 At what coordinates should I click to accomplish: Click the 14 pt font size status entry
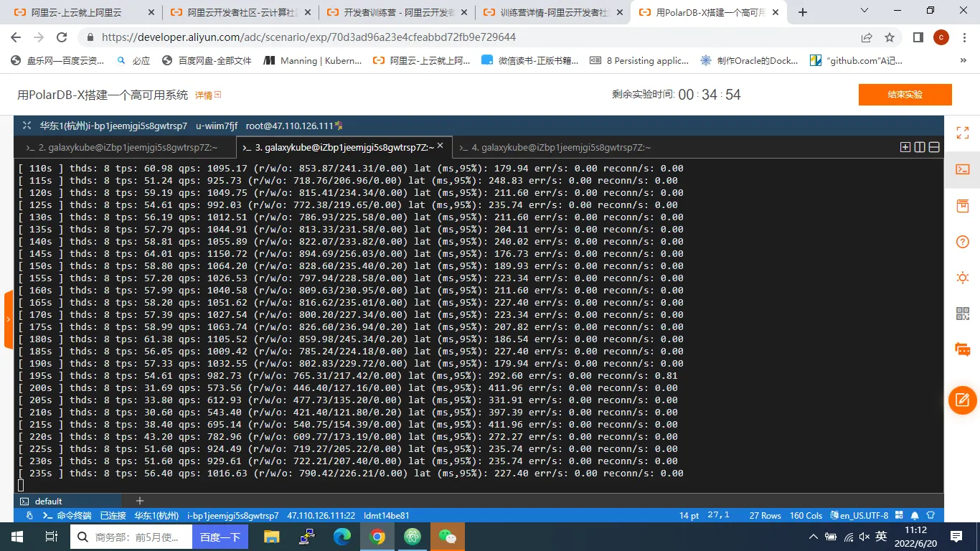coord(689,515)
